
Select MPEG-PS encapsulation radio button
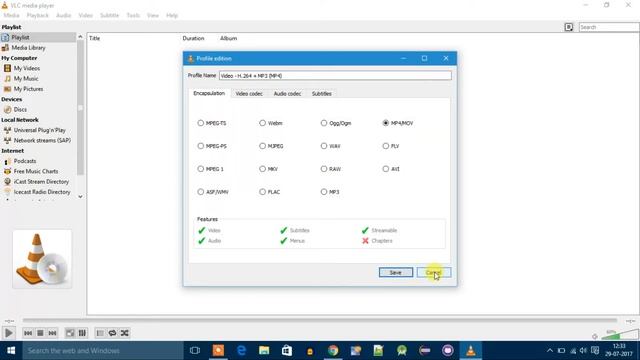pyautogui.click(x=200, y=146)
